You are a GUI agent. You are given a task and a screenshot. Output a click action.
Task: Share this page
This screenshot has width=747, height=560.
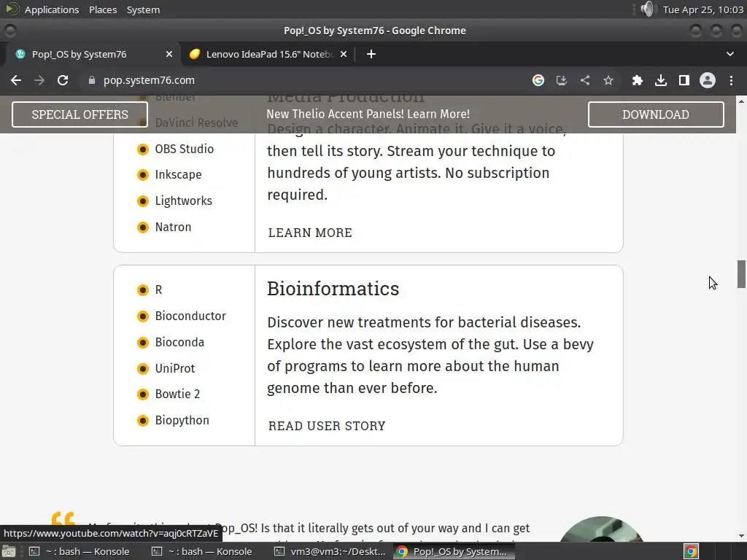585,80
